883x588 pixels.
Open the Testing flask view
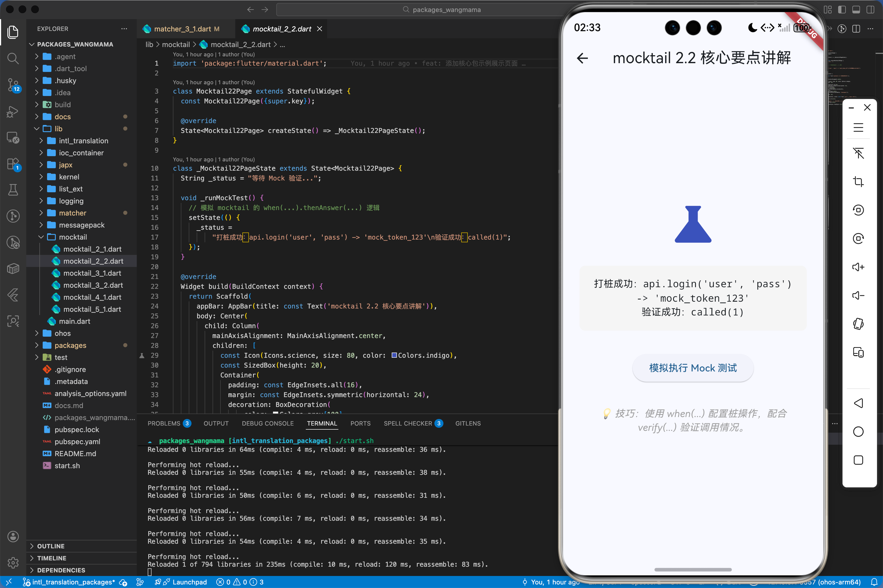tap(13, 190)
